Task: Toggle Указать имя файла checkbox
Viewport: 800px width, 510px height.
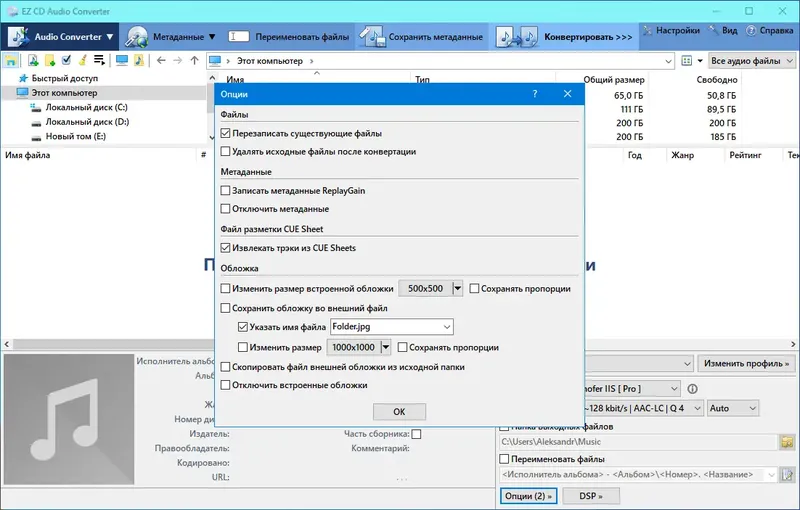Action: pos(243,327)
